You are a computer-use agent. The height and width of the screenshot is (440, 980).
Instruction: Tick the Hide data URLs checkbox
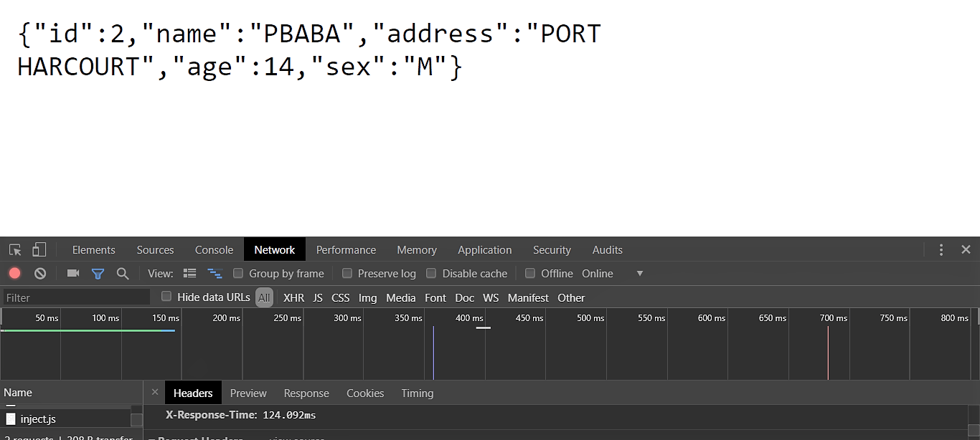click(166, 297)
